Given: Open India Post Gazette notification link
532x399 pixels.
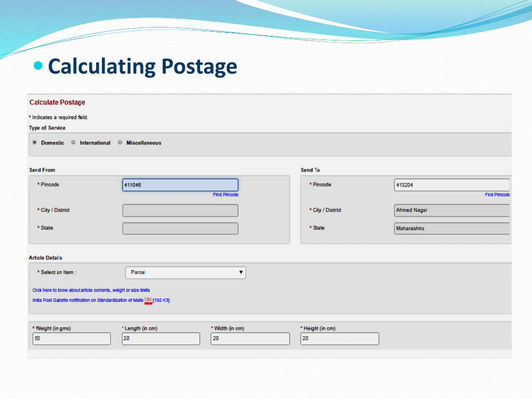Looking at the screenshot, I should tap(88, 300).
